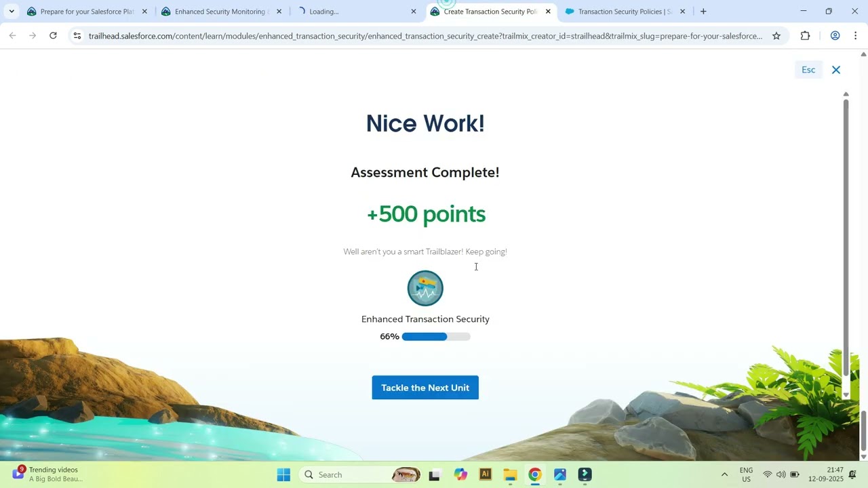Click the '+500 points' text
Screen dimensions: 868x488
pos(426,214)
